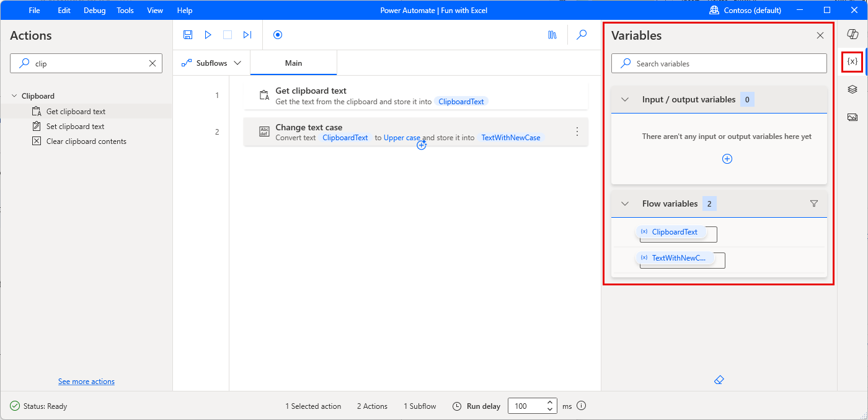Close the Variables pane
This screenshot has width=868, height=420.
pos(820,35)
